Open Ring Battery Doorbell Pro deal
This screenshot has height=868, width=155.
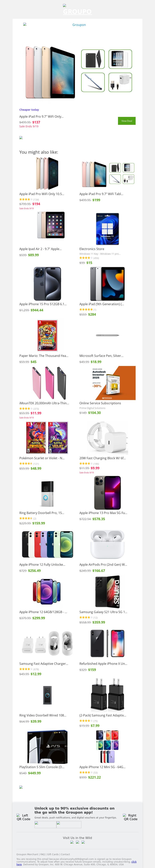(x=41, y=513)
